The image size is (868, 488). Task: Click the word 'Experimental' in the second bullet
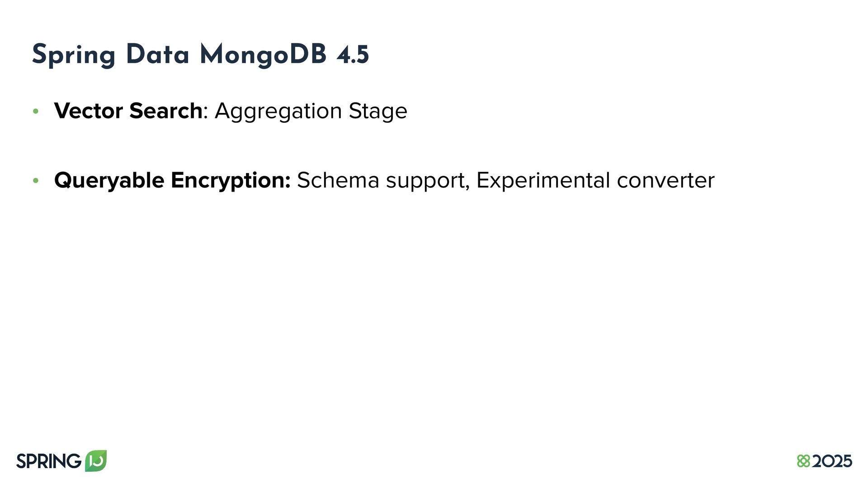point(543,181)
